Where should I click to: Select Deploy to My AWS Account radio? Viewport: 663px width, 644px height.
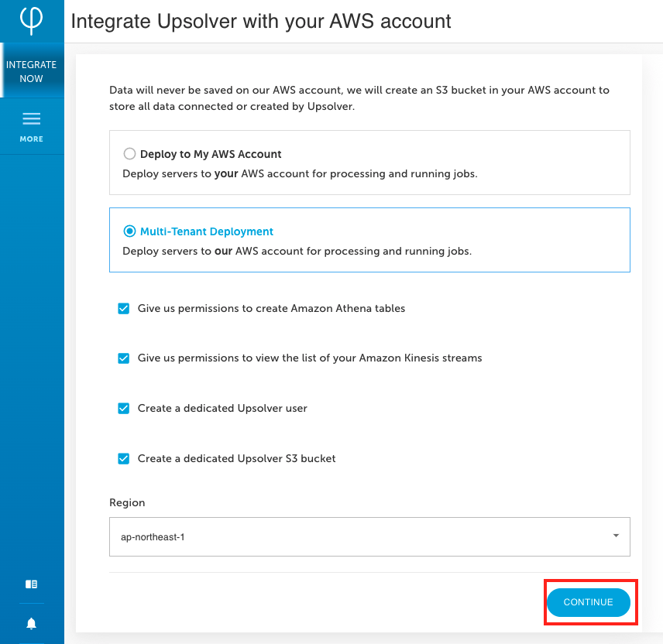(x=129, y=153)
